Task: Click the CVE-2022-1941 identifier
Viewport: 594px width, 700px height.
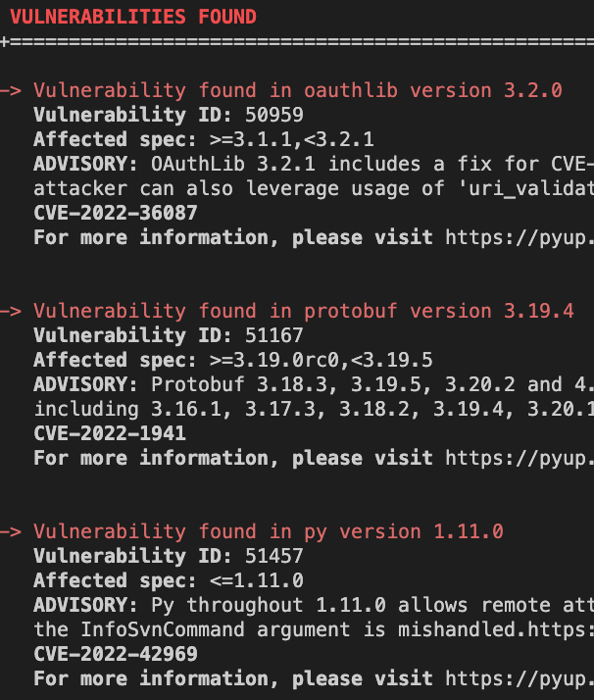Action: pyautogui.click(x=110, y=433)
